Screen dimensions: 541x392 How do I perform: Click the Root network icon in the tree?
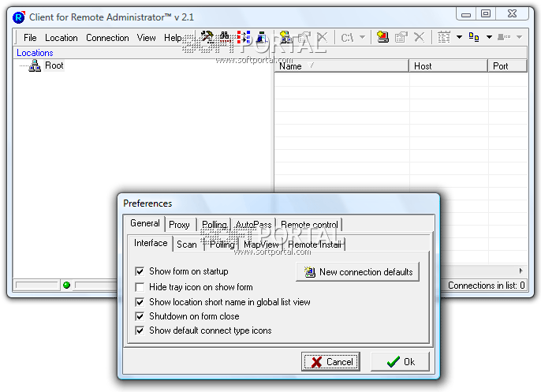pyautogui.click(x=35, y=65)
